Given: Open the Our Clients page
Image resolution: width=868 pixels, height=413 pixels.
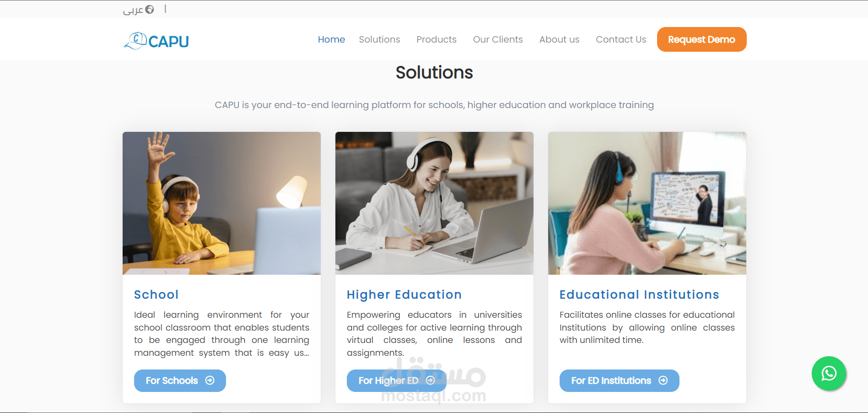Looking at the screenshot, I should point(498,39).
